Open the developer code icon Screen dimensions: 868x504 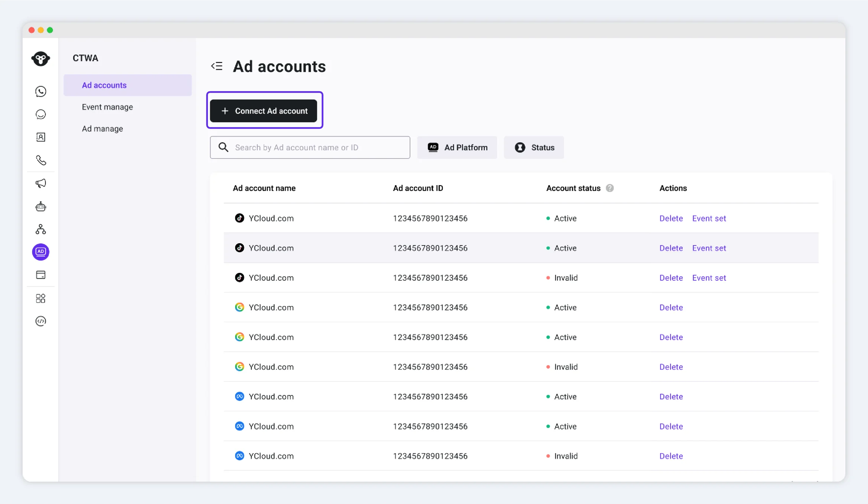click(41, 321)
